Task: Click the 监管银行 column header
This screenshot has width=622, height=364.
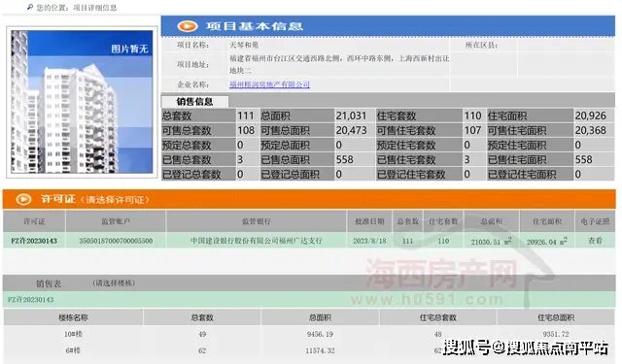Action: [x=257, y=221]
